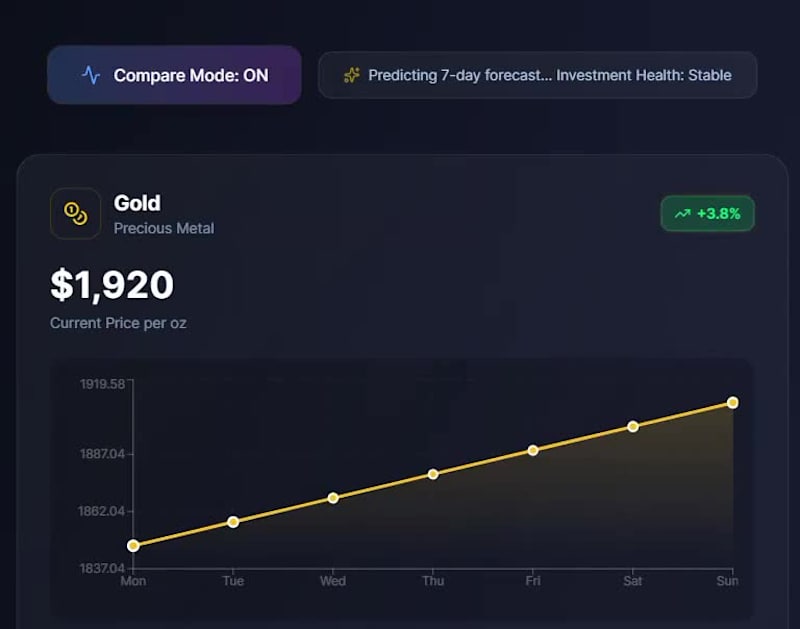Click the Gold coins icon
The height and width of the screenshot is (629, 800).
pyautogui.click(x=75, y=213)
